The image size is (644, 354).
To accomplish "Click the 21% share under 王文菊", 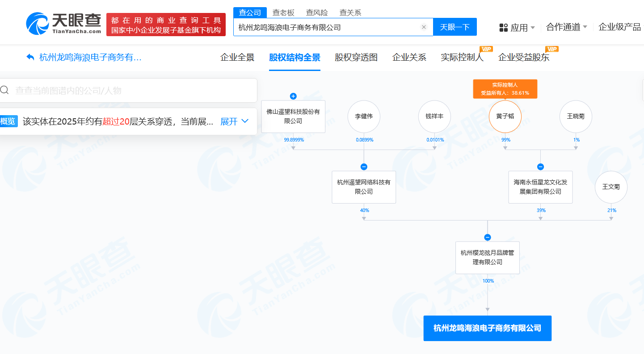I will 612,210.
